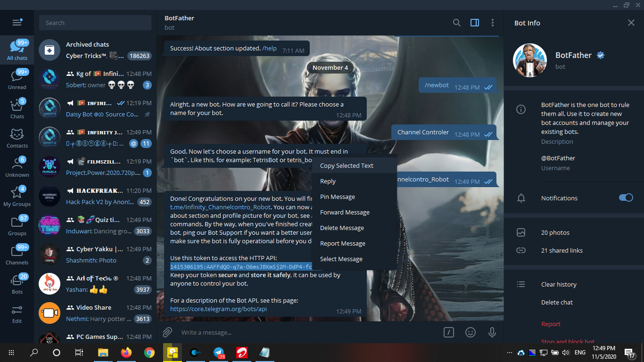Viewport: 644px width, 362px height.
Task: Click the chat Search field
Action: click(x=95, y=23)
